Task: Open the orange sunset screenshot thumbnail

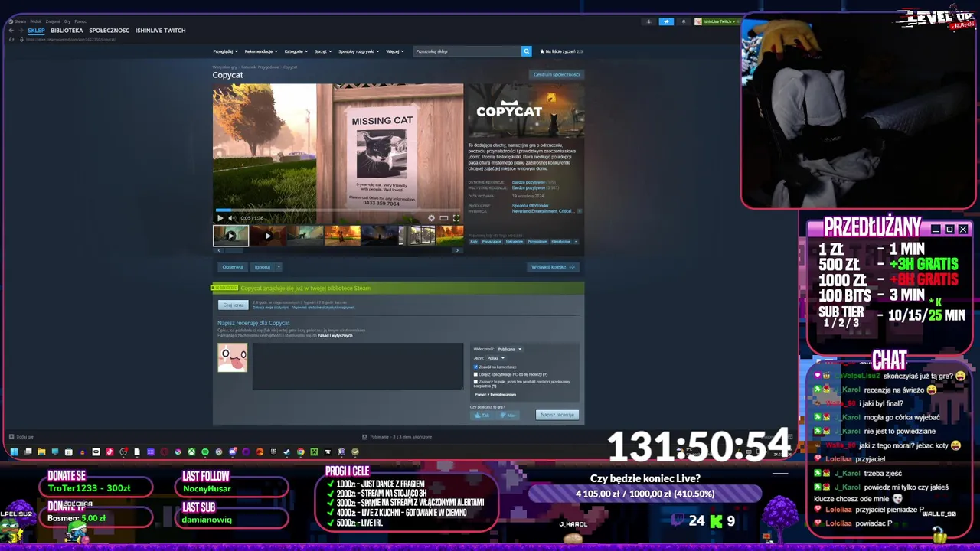Action: point(342,236)
